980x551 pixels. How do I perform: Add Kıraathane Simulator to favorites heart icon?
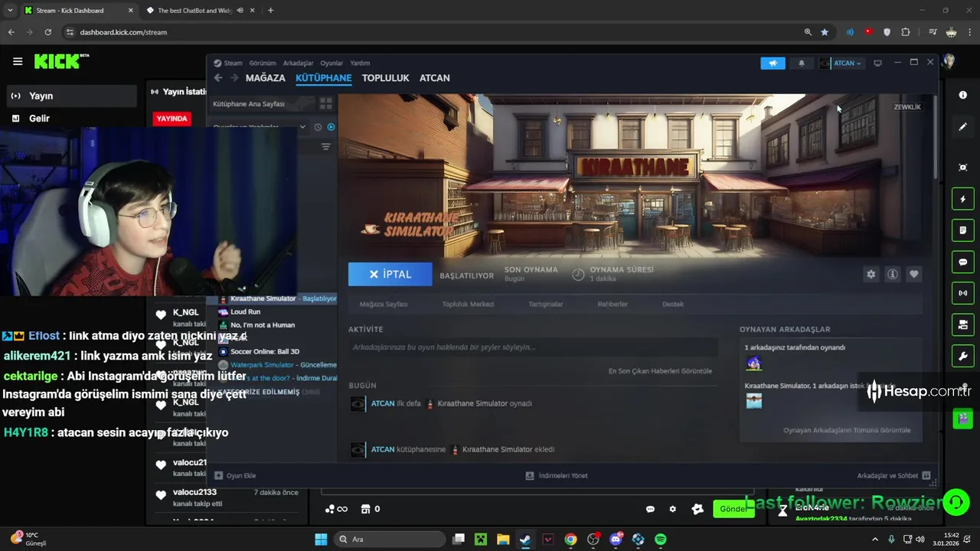(913, 274)
